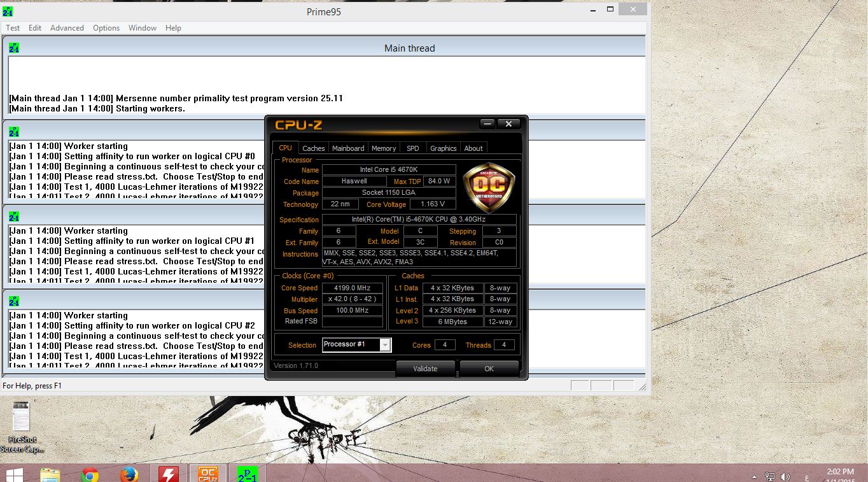
Task: Show hidden system tray icons
Action: [755, 476]
